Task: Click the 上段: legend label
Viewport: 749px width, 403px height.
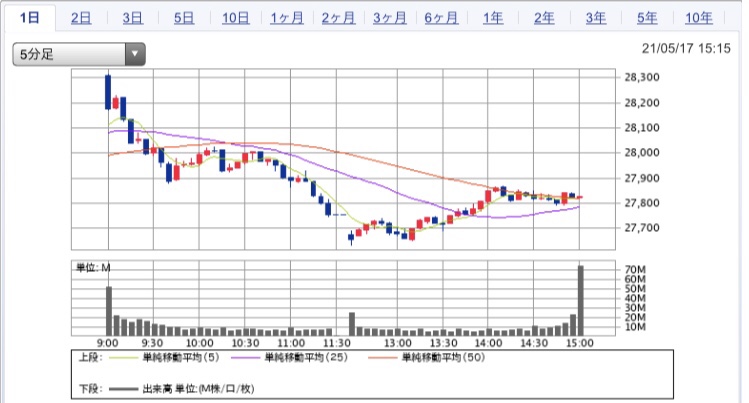Action: (90, 358)
